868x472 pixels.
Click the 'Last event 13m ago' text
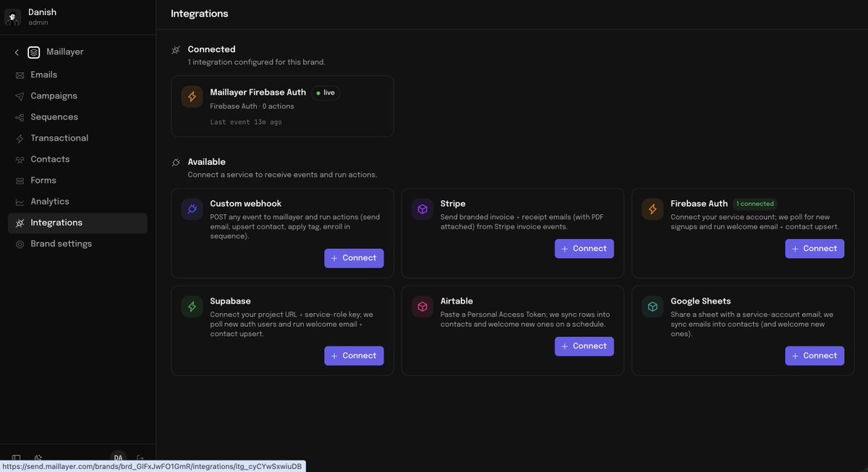(246, 122)
